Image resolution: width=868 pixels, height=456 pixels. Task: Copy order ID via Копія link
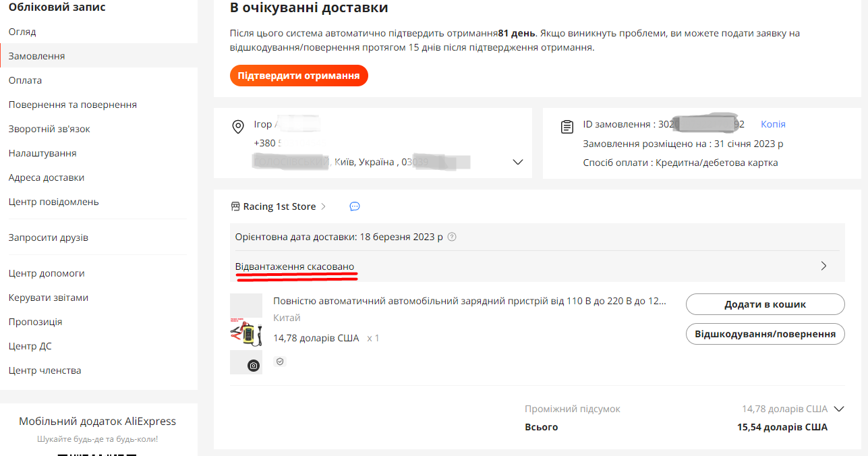pyautogui.click(x=773, y=124)
